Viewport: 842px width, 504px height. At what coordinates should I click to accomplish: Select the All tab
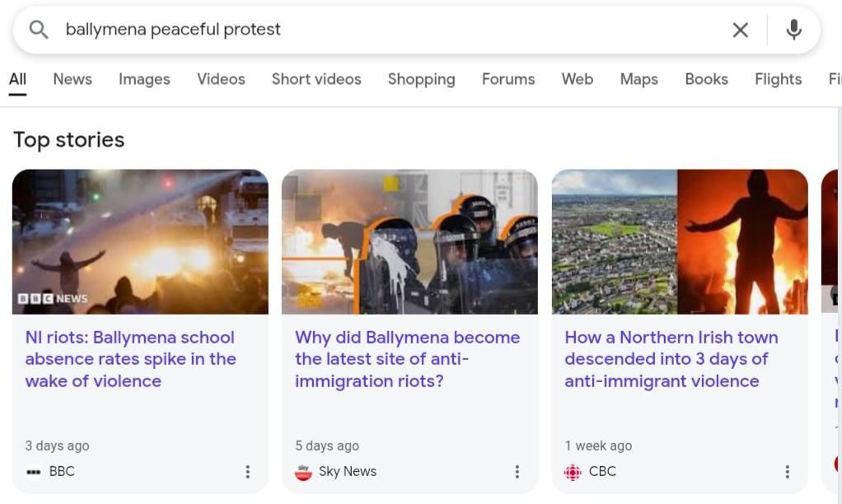click(x=17, y=79)
